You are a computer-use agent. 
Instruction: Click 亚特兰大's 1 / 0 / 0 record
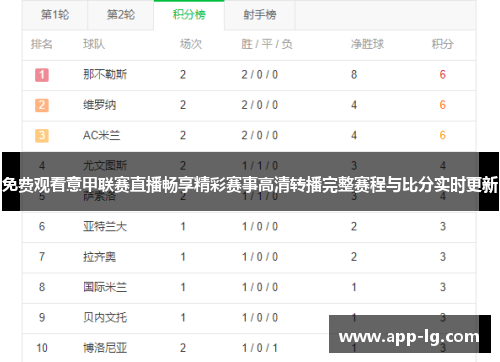pyautogui.click(x=260, y=227)
